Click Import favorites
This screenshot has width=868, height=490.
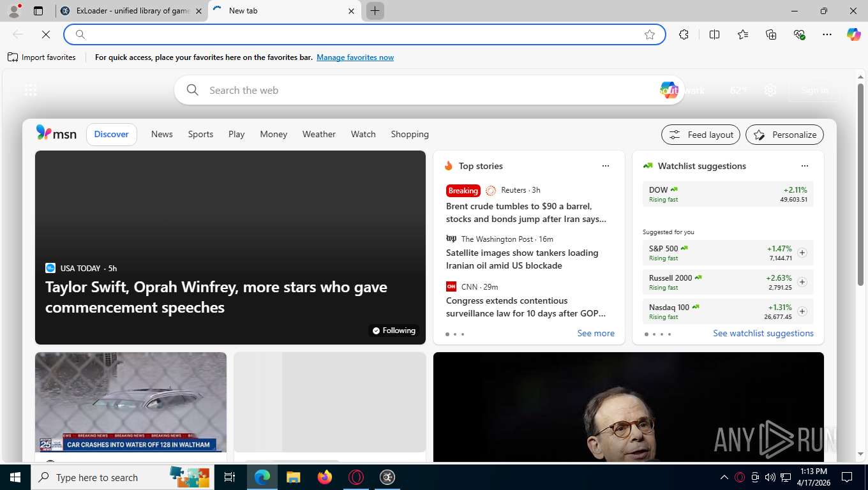[x=41, y=57]
